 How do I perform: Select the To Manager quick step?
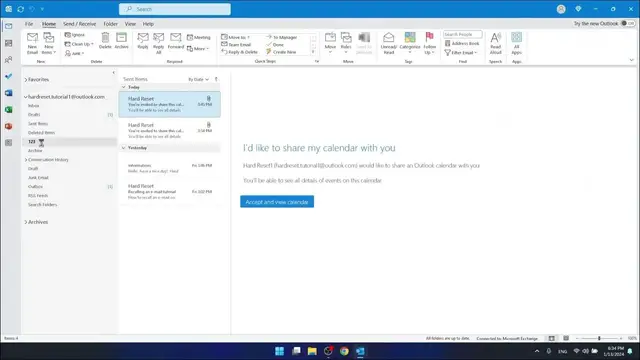pyautogui.click(x=282, y=37)
